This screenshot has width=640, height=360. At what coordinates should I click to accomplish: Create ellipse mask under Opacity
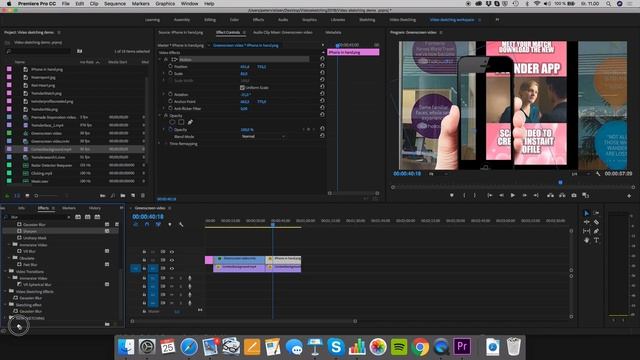[x=172, y=122]
